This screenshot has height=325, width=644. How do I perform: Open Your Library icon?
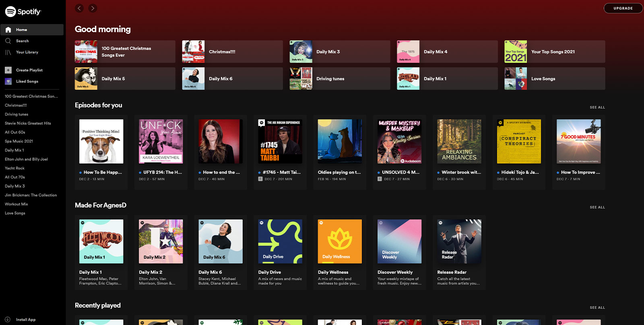point(8,52)
